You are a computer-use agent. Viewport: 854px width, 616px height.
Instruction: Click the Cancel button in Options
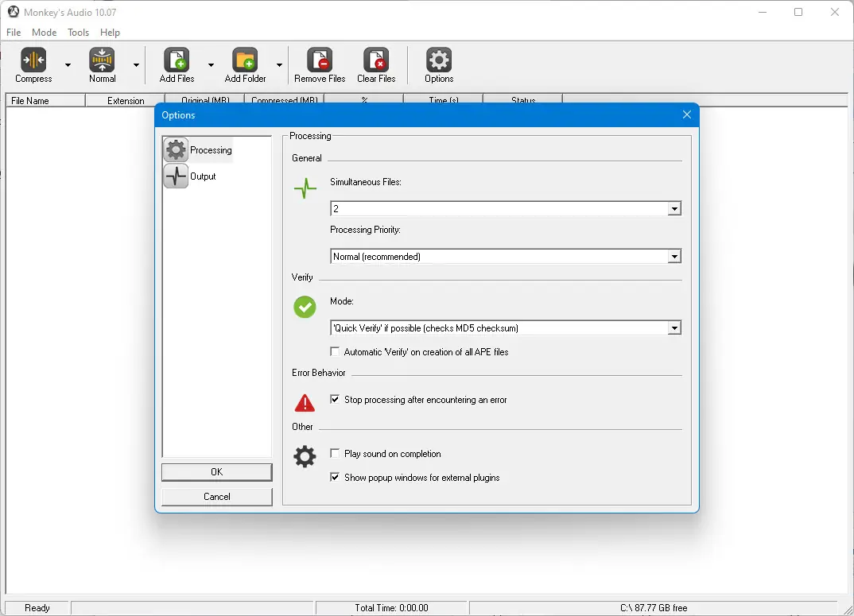point(217,497)
